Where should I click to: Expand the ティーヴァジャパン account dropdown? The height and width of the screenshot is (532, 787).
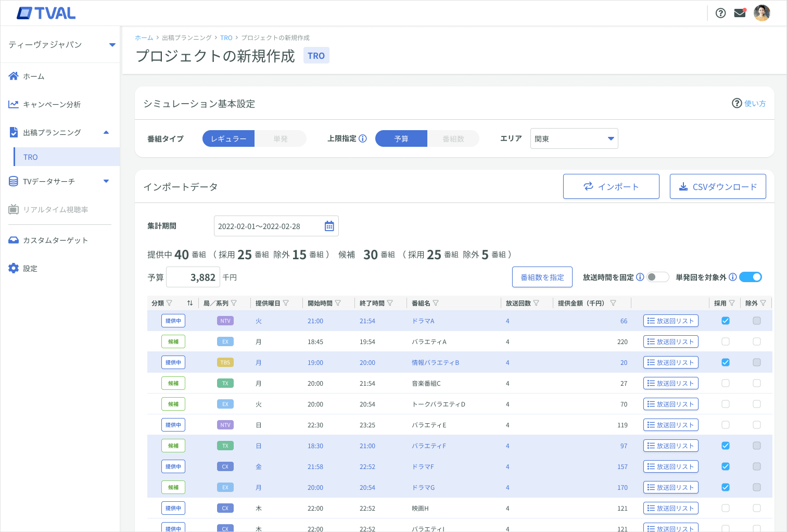pos(112,45)
